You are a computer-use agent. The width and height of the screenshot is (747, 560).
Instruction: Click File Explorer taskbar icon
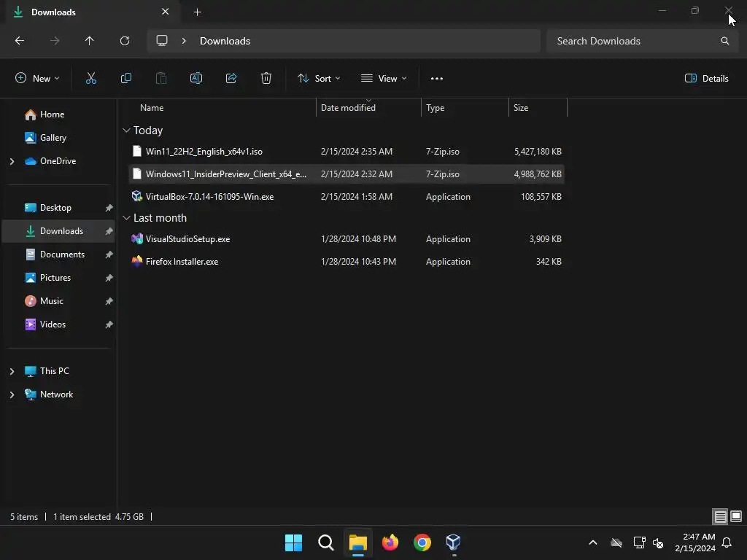(357, 542)
